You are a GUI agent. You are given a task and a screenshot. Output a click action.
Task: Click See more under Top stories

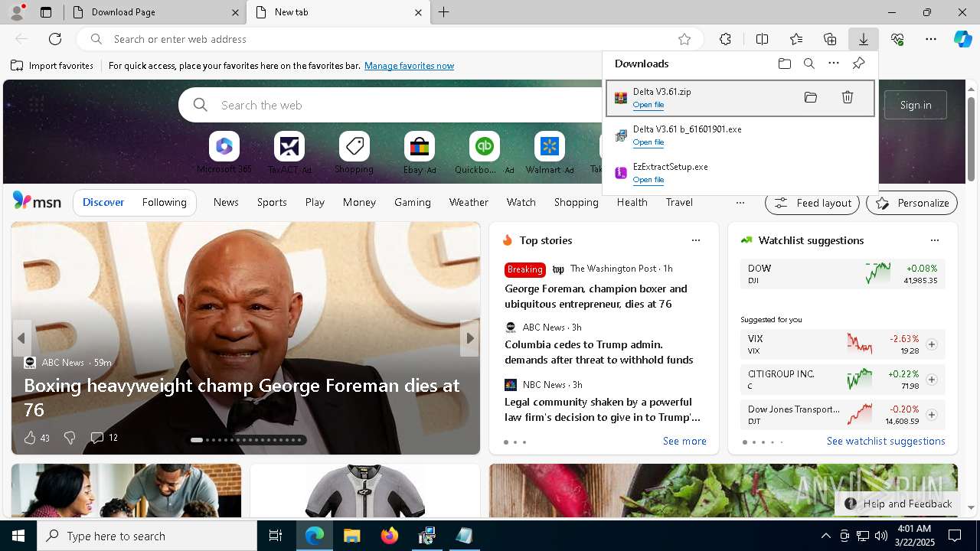[684, 441]
